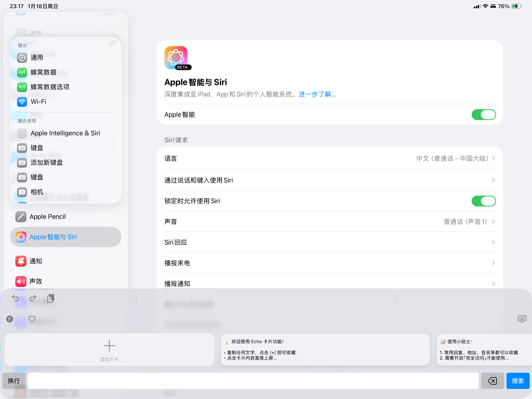
Task: Tap the colorful Apple智能与Siri sidebar icon
Action: [x=21, y=237]
